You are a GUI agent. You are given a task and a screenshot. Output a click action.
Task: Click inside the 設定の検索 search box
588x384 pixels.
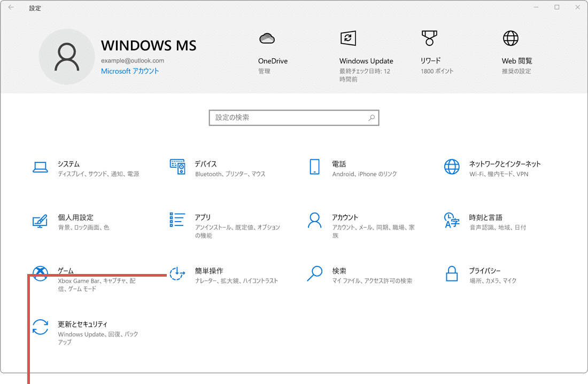(x=294, y=117)
